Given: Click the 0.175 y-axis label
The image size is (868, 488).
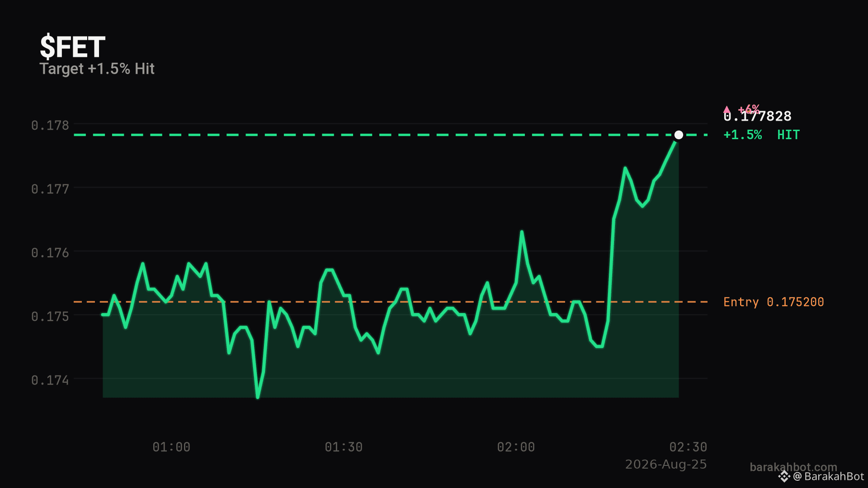Looking at the screenshot, I should click(50, 316).
